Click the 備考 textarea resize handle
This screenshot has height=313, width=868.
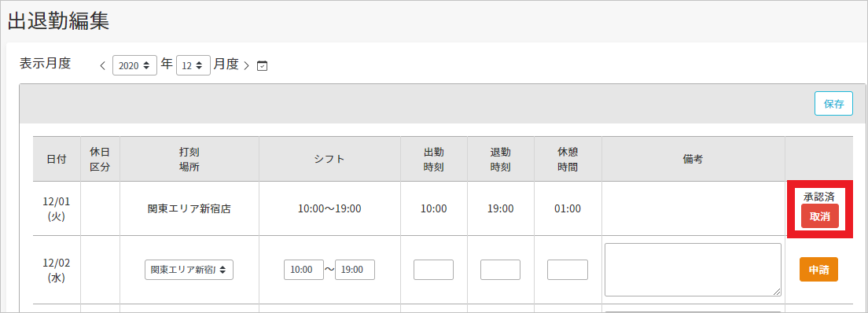(x=778, y=292)
